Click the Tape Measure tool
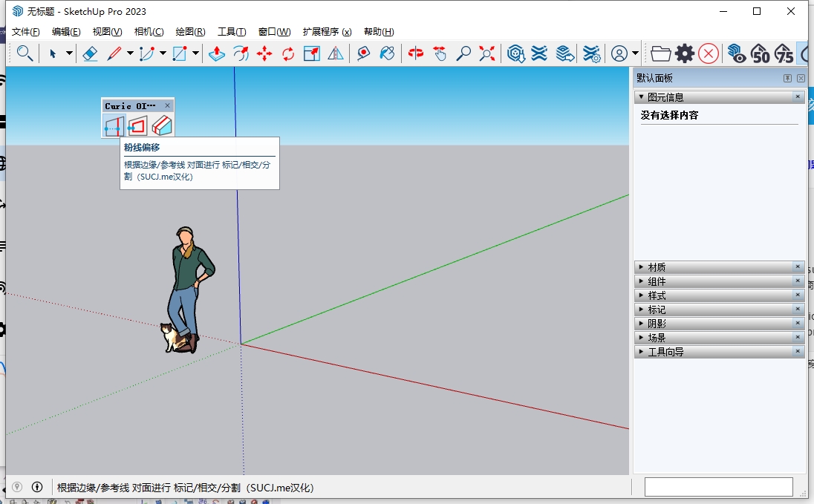Image resolution: width=814 pixels, height=504 pixels. pos(363,53)
